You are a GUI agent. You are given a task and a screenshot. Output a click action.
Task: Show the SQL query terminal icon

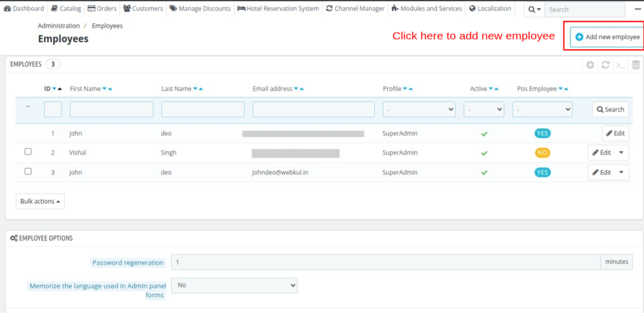621,65
